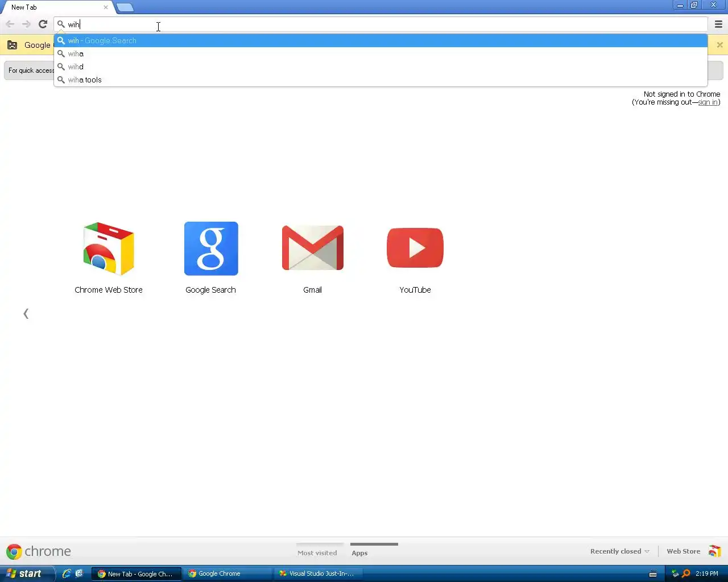Open the Windows Start menu

[27, 573]
